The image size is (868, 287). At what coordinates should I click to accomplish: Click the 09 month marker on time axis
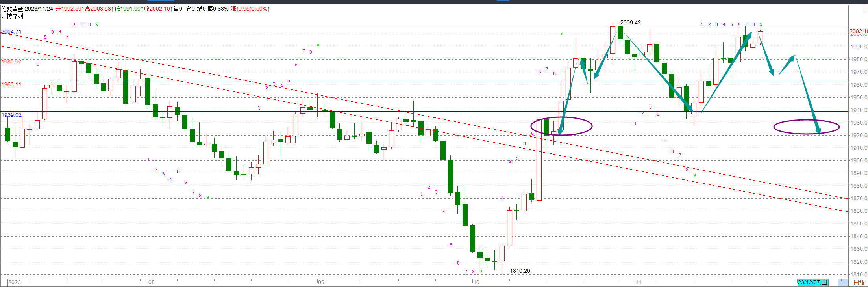(x=321, y=282)
